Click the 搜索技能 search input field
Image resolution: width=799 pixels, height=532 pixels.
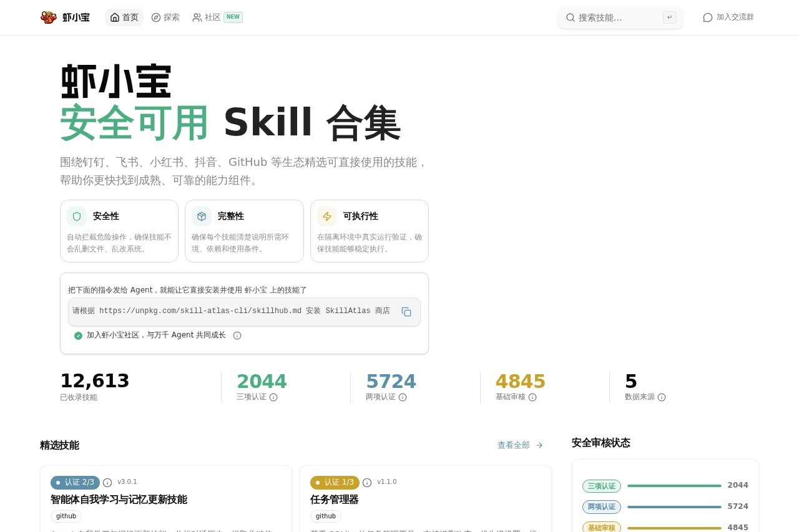[x=618, y=17]
